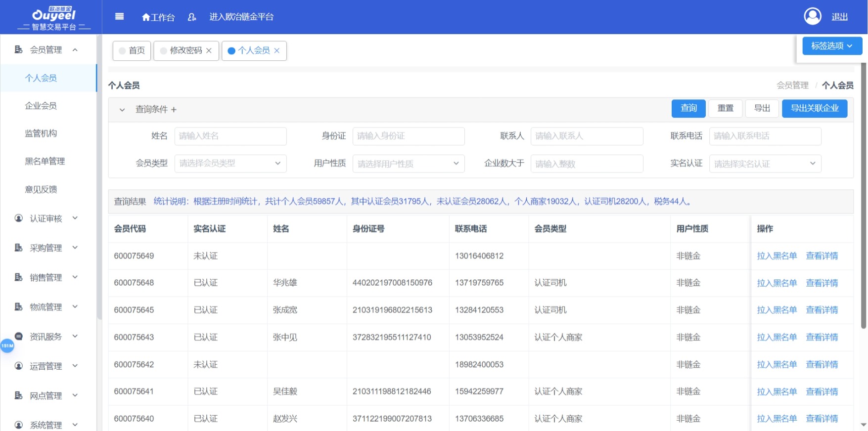The height and width of the screenshot is (431, 868).
Task: Expand the 运营管理 menu chevron
Action: click(75, 366)
